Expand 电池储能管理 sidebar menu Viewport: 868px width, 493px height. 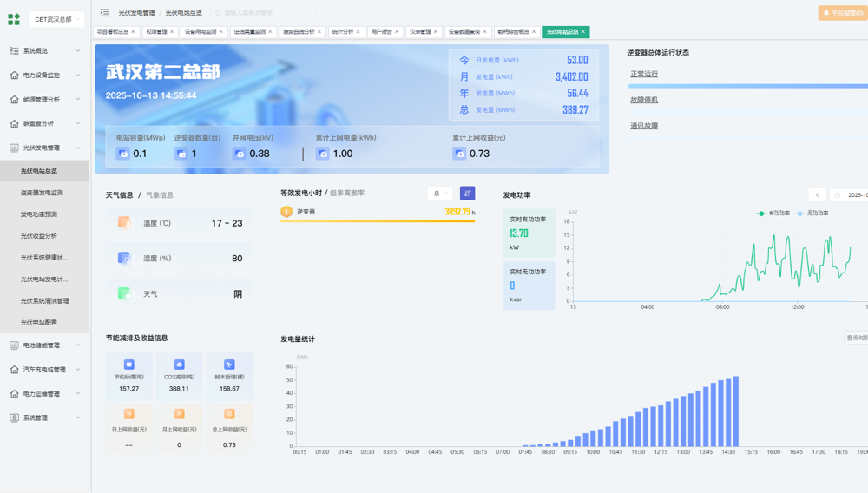tap(45, 345)
